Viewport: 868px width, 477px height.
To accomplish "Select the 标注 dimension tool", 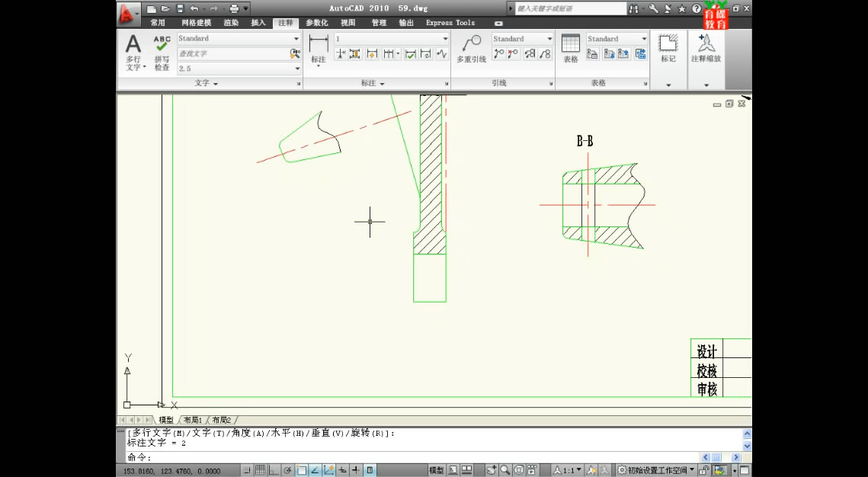I will 319,50.
